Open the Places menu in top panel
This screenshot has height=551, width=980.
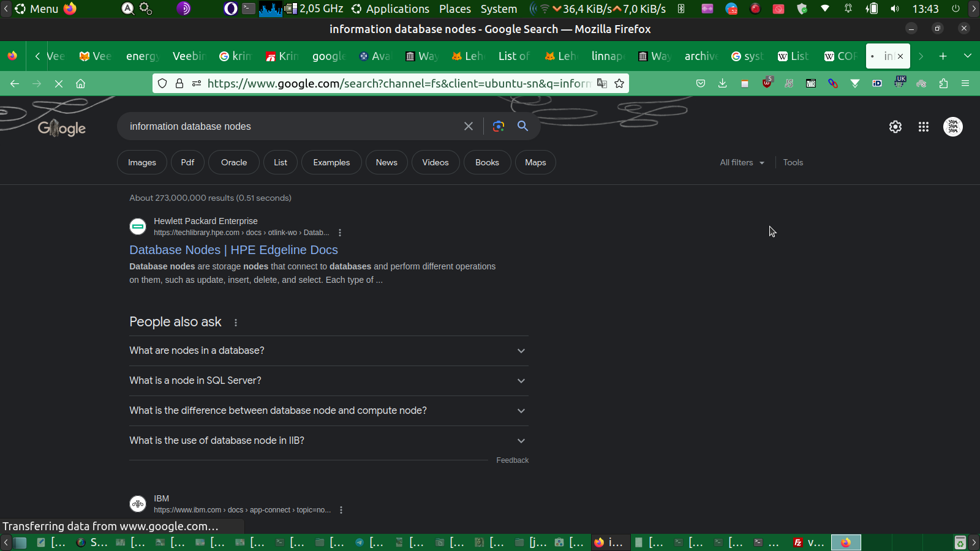click(x=455, y=9)
